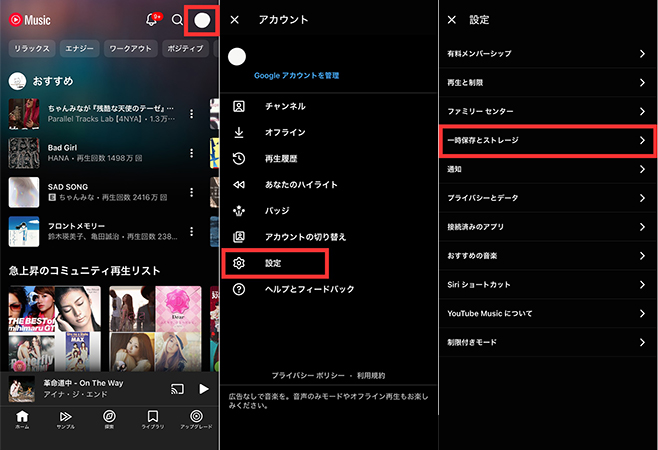Screen dimensions: 658x450
Task: Open the フロントメモリー song thumbnail
Action: [x=24, y=231]
